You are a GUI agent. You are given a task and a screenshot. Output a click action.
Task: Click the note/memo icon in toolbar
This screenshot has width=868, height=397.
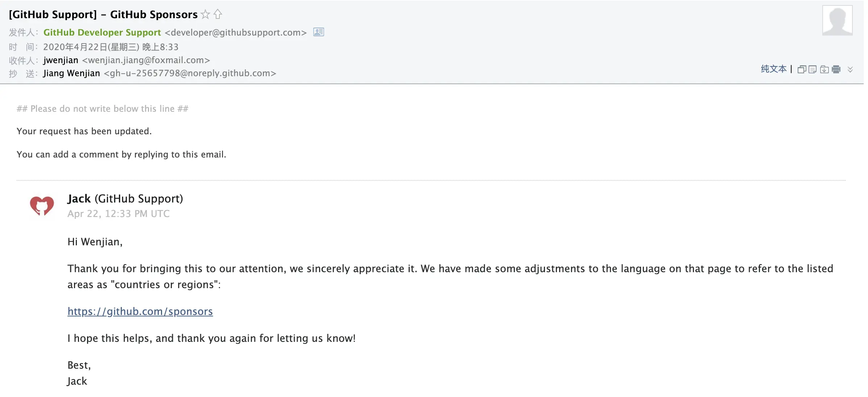pyautogui.click(x=813, y=69)
